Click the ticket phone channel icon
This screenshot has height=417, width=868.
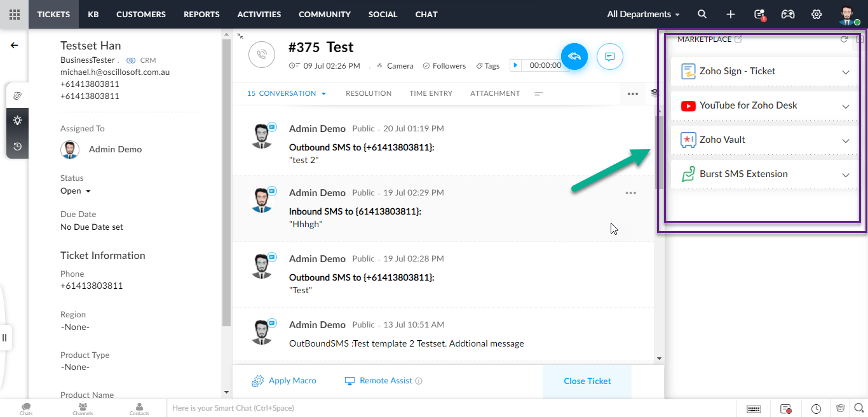[262, 55]
